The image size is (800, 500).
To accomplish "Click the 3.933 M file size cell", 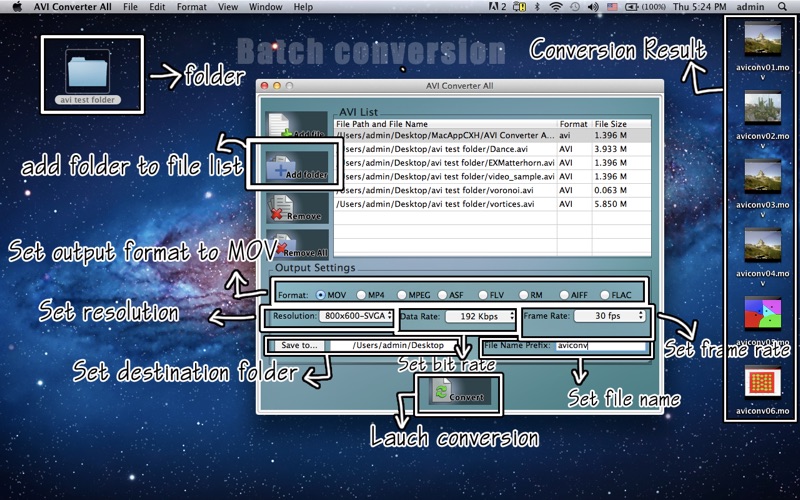I will coord(610,149).
